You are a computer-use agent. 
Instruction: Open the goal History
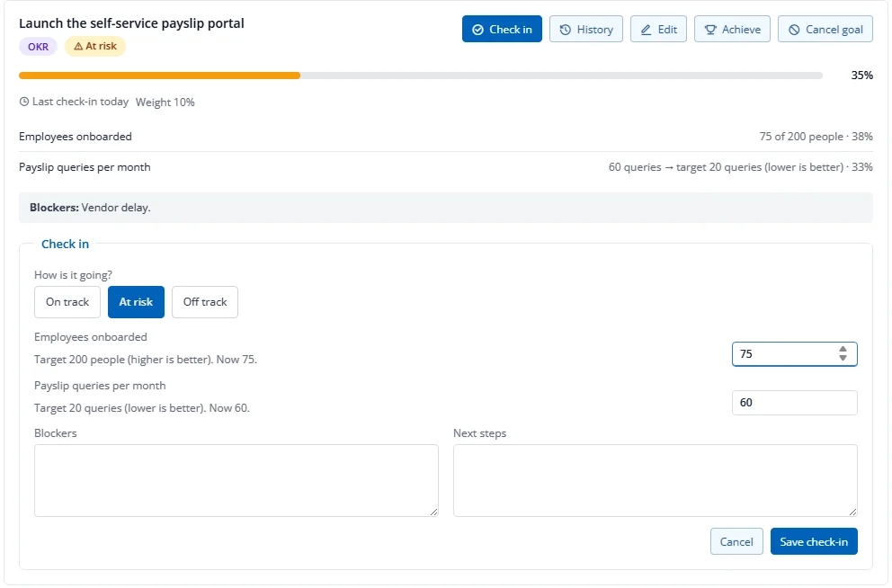pyautogui.click(x=586, y=29)
